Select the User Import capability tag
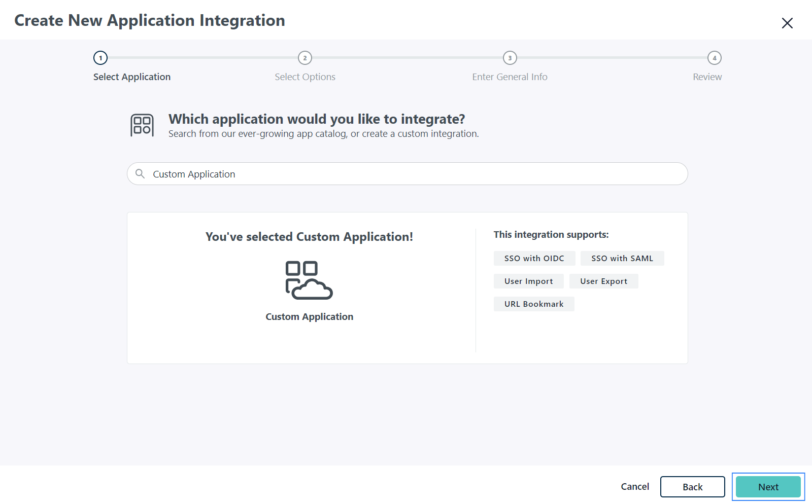Image resolution: width=812 pixels, height=504 pixels. point(528,281)
